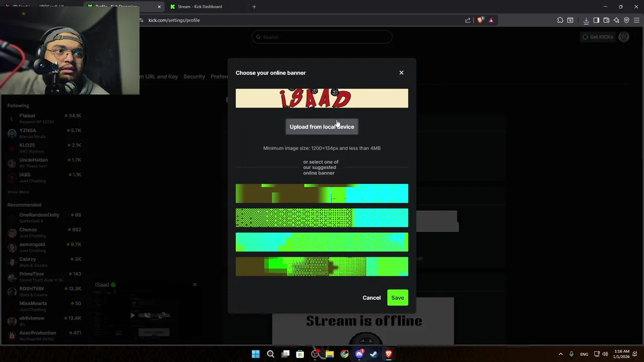Open AcezProduction channel in Recommended list
Screen dimensions: 644x362
[44, 335]
